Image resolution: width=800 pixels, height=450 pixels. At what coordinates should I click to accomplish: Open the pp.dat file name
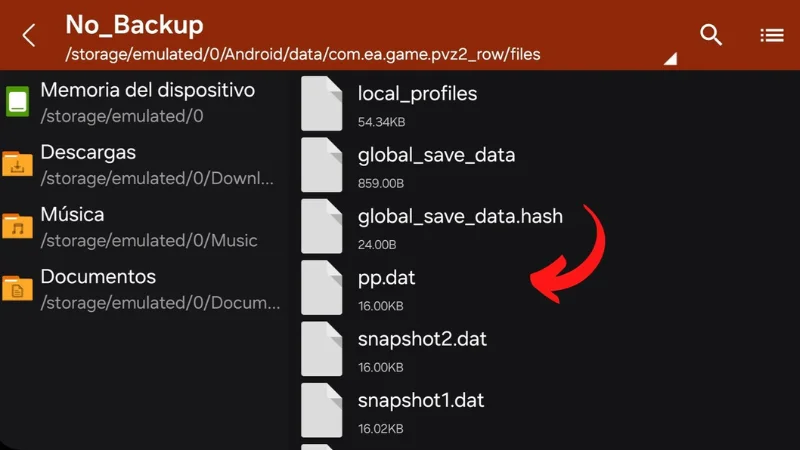coord(386,278)
